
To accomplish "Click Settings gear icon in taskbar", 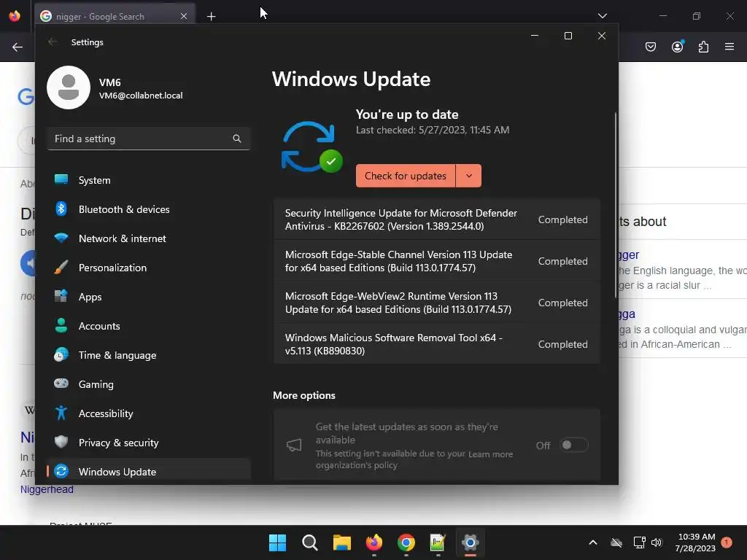I will click(471, 542).
